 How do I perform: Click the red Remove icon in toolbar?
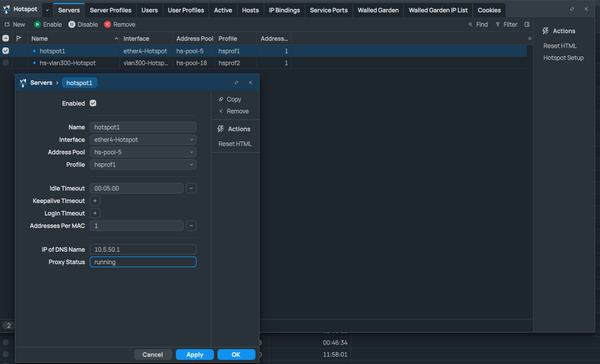point(108,24)
